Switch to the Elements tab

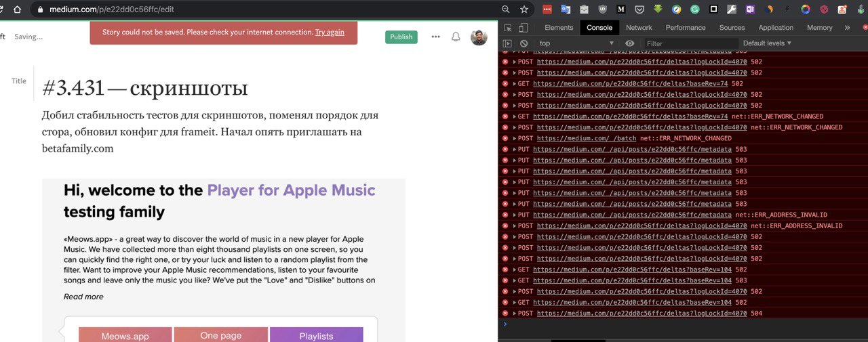[559, 28]
